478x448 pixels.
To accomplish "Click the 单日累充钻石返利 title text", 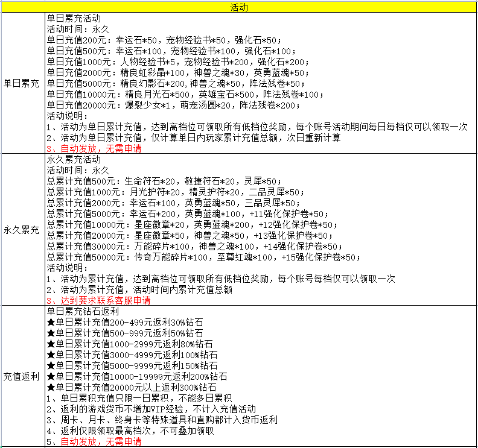I will click(83, 311).
